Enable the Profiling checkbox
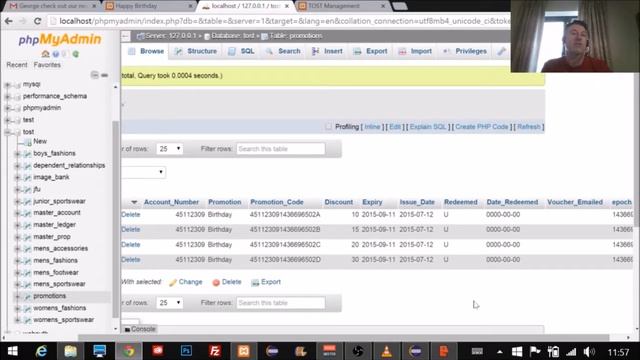The image size is (640, 360). pyautogui.click(x=329, y=127)
